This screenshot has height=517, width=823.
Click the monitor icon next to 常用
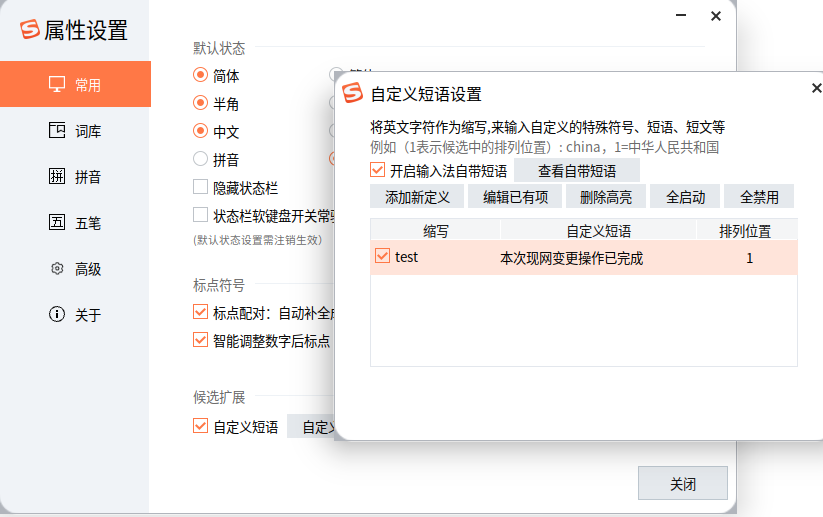point(57,84)
